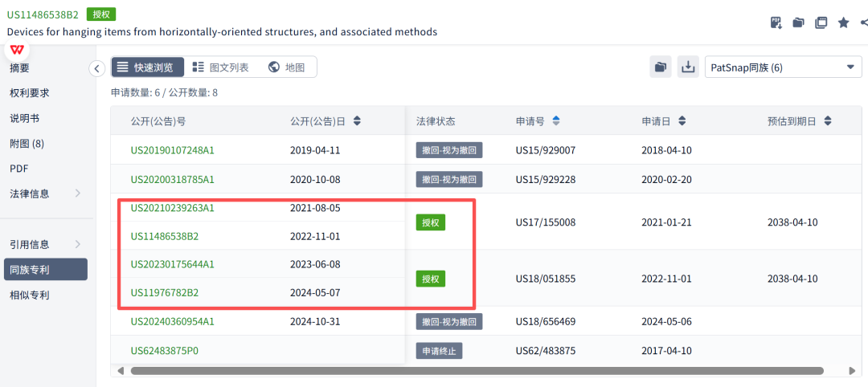Open 权利要求 section
Screen dimensions: 868x387
[30, 93]
